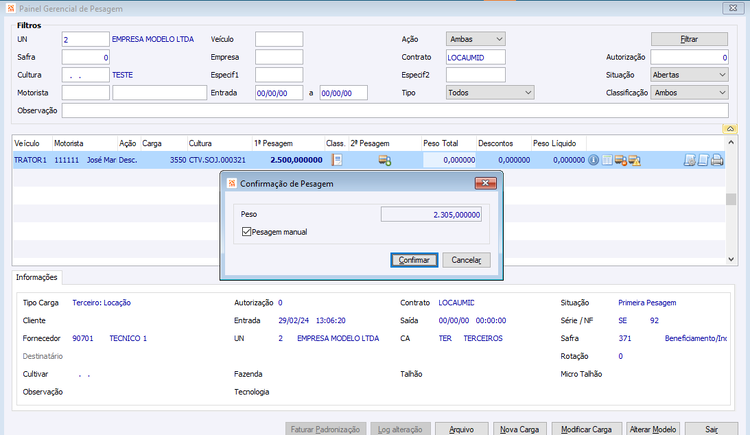Screen dimensions: 750x435
Task: Click the 1ª Pesagem column header
Action: (288, 143)
